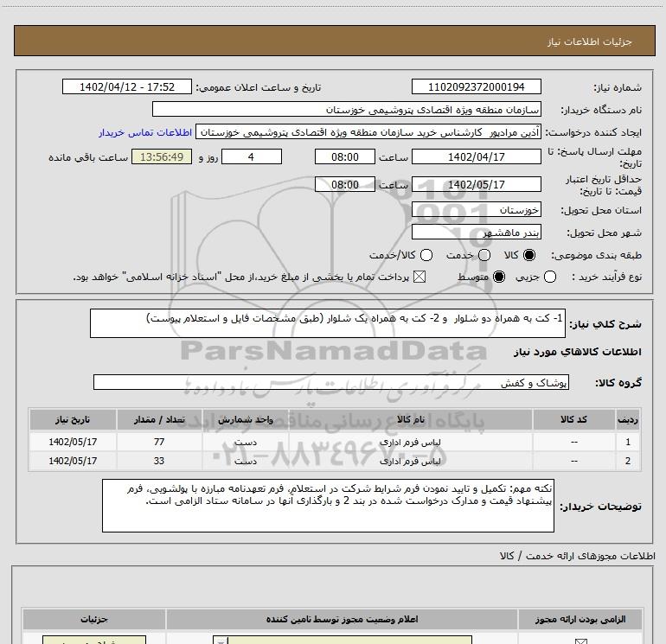666x644 pixels.
Task: Select the خدمت radio button
Action: pyautogui.click(x=484, y=255)
